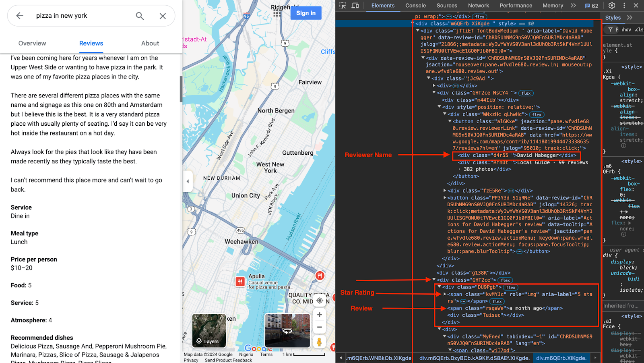Toggle the flex badge on WNxzHc qLhwHc div
This screenshot has height=363, width=644.
click(x=537, y=115)
